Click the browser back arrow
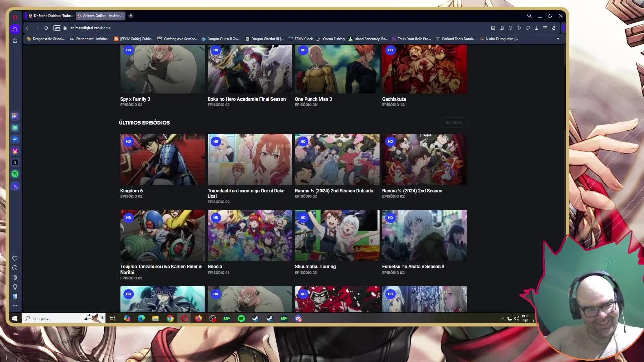Image resolution: width=644 pixels, height=362 pixels. (x=27, y=28)
